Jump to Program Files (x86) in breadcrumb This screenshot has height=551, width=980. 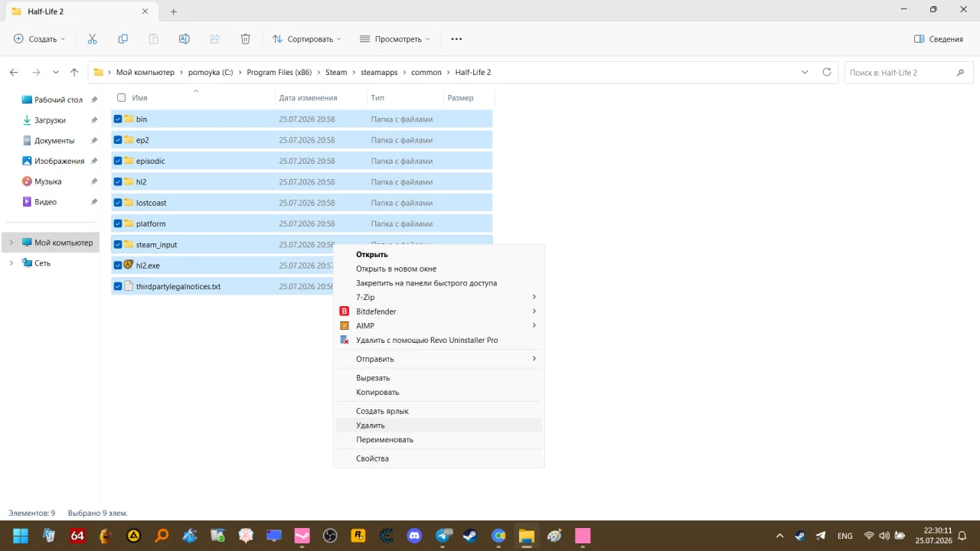tap(279, 72)
